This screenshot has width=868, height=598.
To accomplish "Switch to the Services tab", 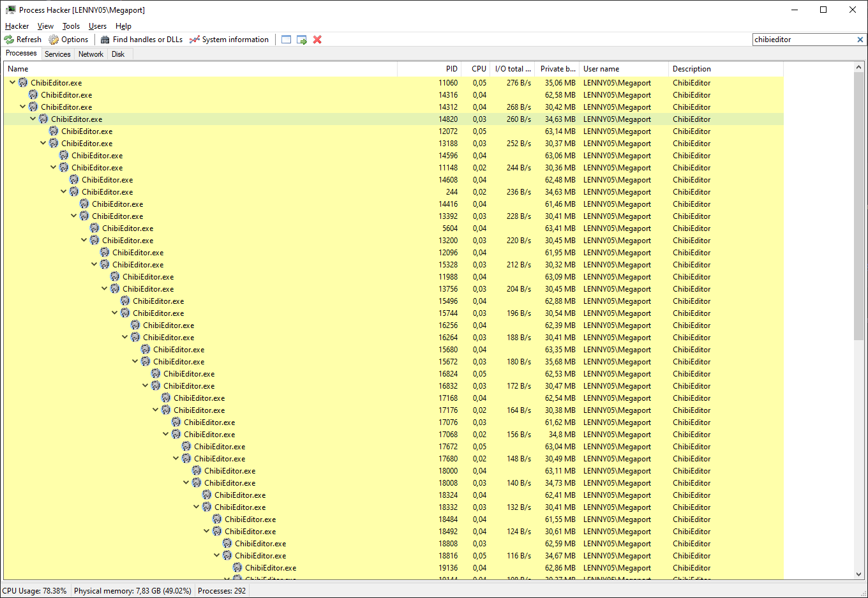I will tap(57, 54).
